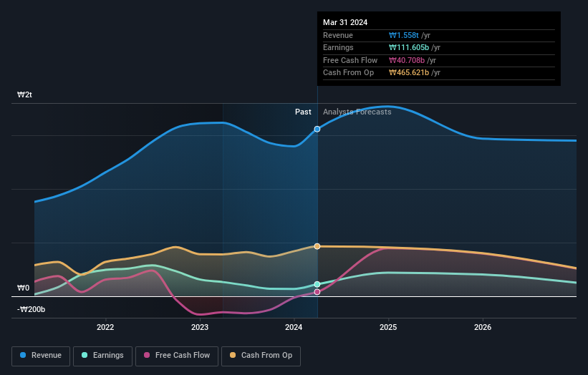
Task: Select the pink Free Cash Flow data point
Action: 317,292
